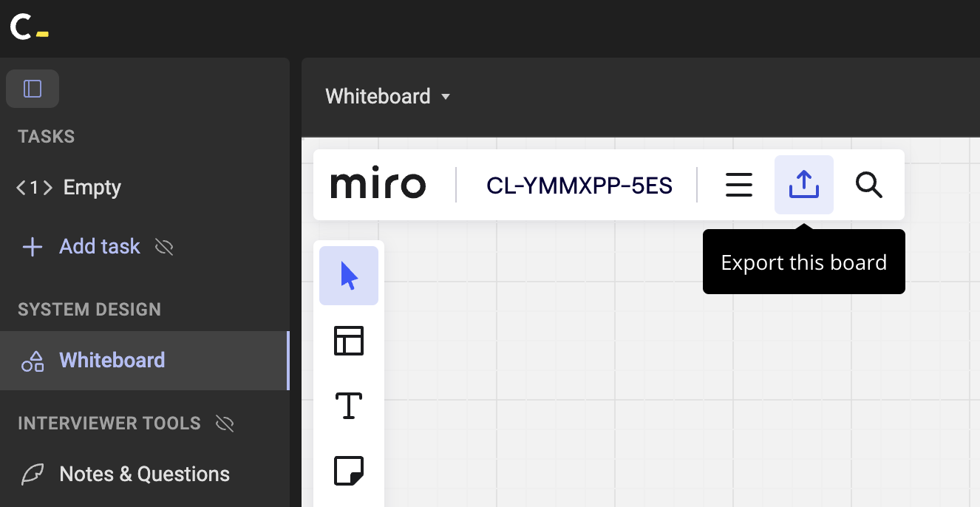
Task: Toggle hidden-eye icon beside Add task
Action: pyautogui.click(x=164, y=247)
